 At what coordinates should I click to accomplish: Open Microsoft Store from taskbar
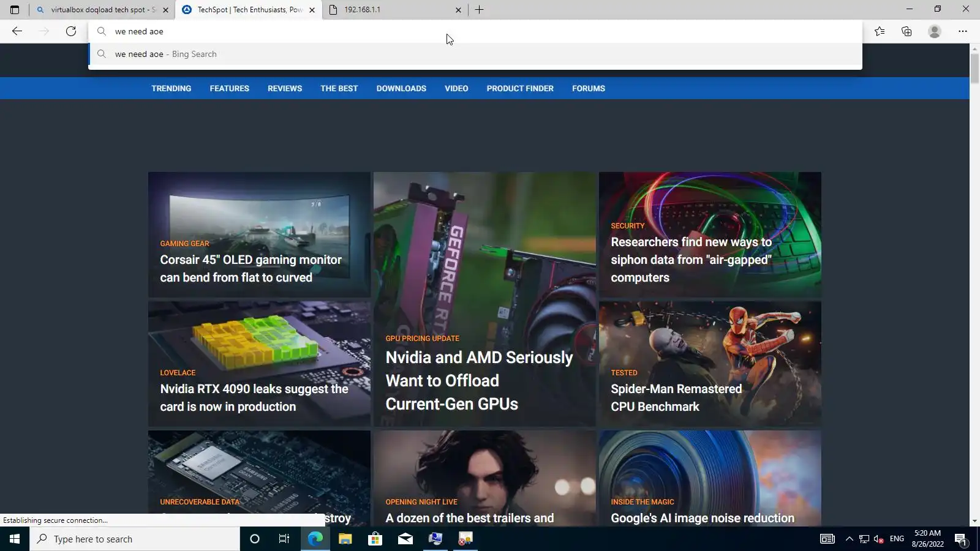pos(375,539)
